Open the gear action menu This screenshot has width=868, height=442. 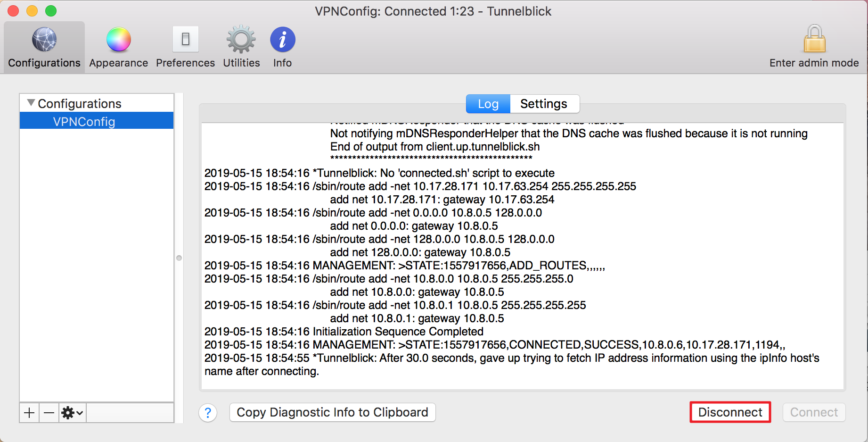(x=71, y=412)
